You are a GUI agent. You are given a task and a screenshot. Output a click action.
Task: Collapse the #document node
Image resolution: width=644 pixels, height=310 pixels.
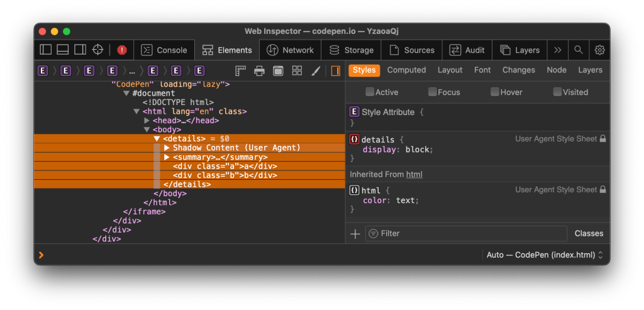pyautogui.click(x=126, y=94)
